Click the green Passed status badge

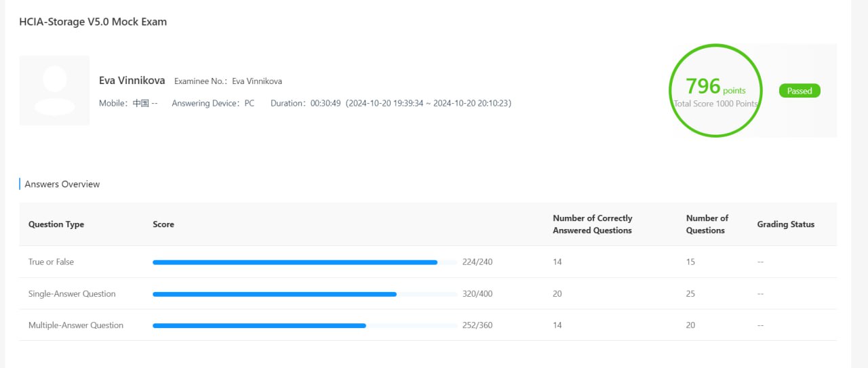click(800, 91)
